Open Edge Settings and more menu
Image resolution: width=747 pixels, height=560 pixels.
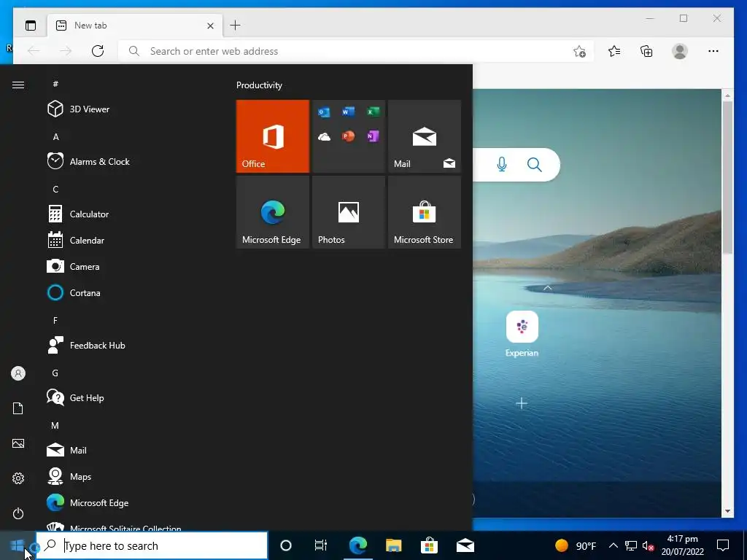tap(713, 51)
